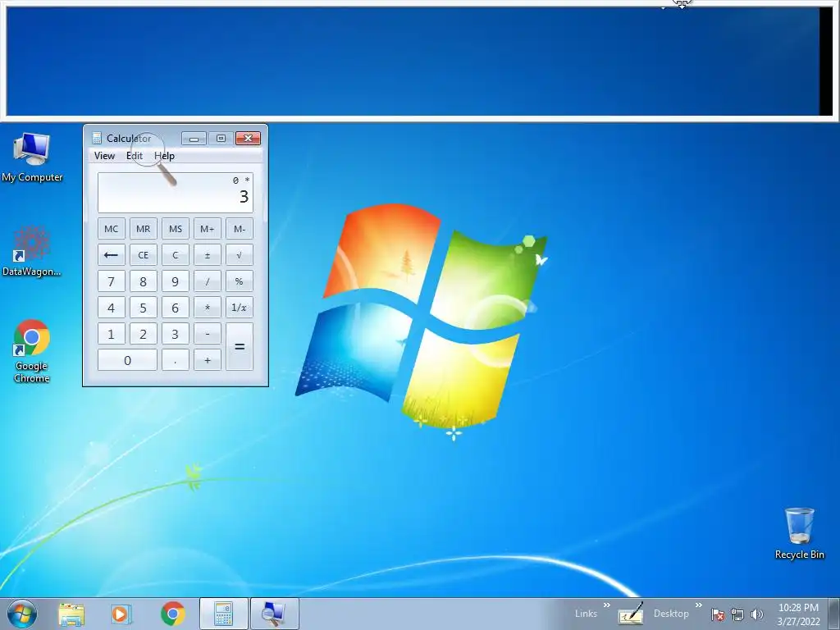Image resolution: width=840 pixels, height=630 pixels.
Task: Click the network status tray icon
Action: point(737,614)
